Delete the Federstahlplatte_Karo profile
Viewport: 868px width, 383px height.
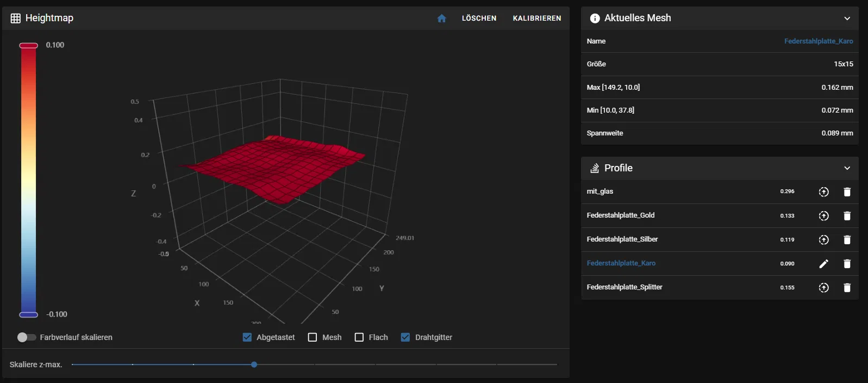pos(847,263)
